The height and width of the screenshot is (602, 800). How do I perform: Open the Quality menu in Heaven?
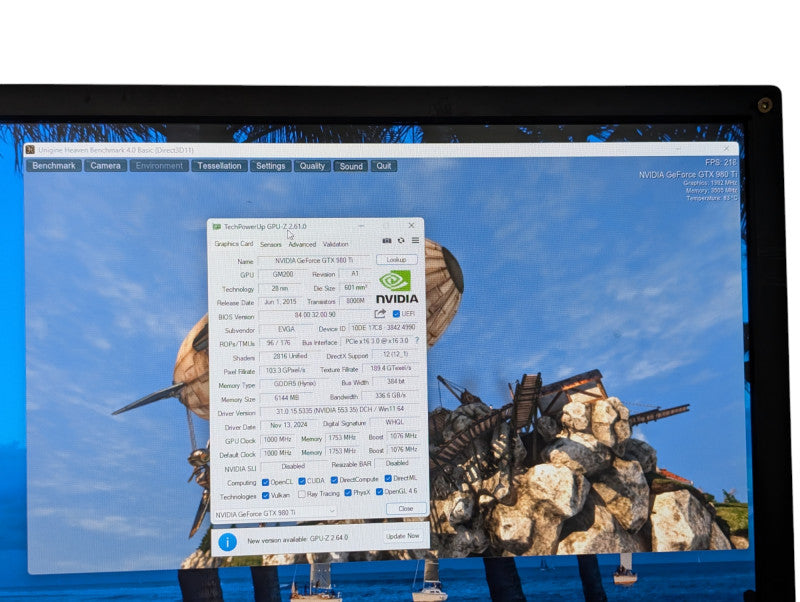tap(312, 166)
